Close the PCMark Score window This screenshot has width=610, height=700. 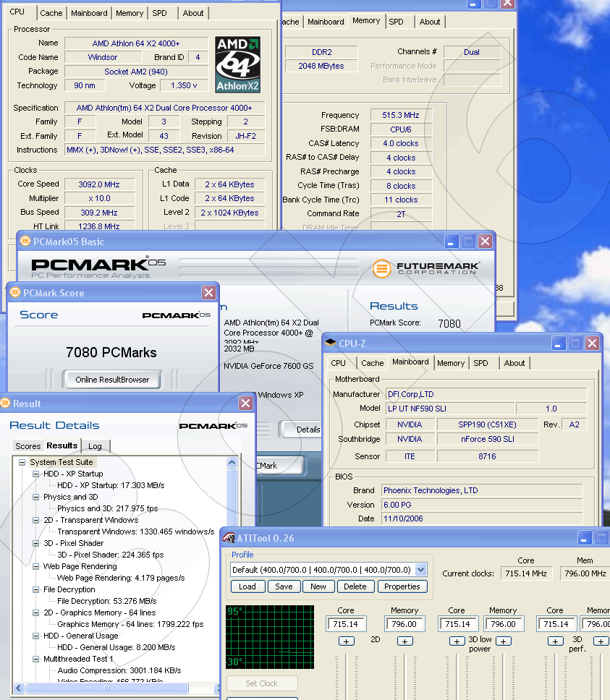tap(208, 293)
